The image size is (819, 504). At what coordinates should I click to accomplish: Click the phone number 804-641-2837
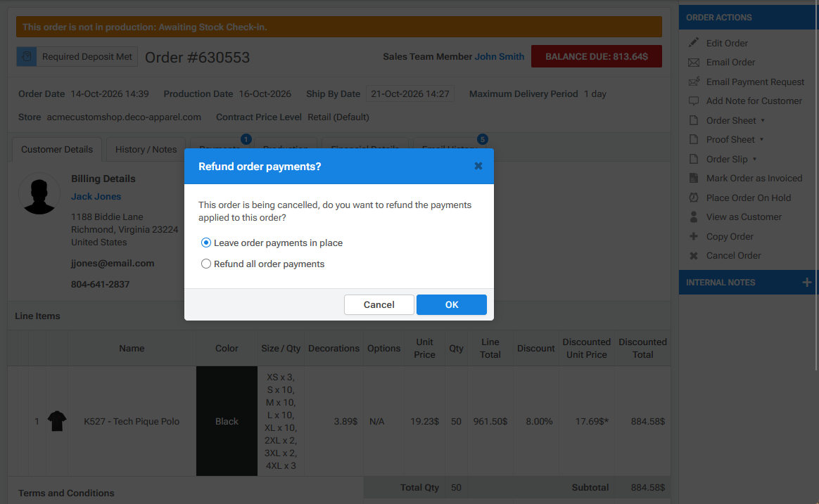(x=101, y=285)
